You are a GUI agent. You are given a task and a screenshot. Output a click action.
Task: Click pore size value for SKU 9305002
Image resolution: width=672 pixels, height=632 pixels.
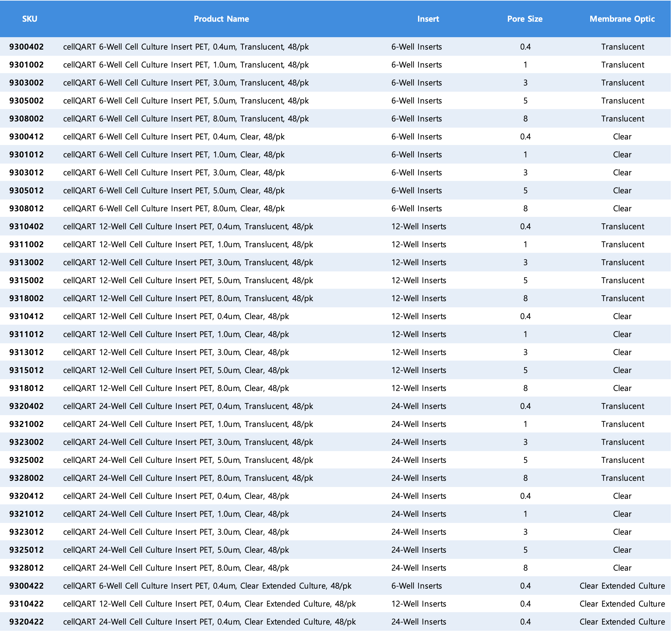pyautogui.click(x=525, y=100)
